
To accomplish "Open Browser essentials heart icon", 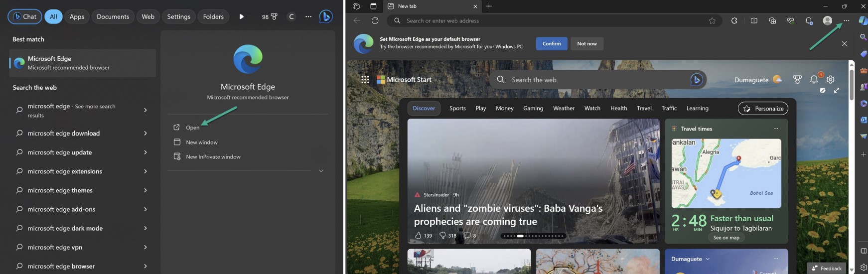I will [x=790, y=20].
